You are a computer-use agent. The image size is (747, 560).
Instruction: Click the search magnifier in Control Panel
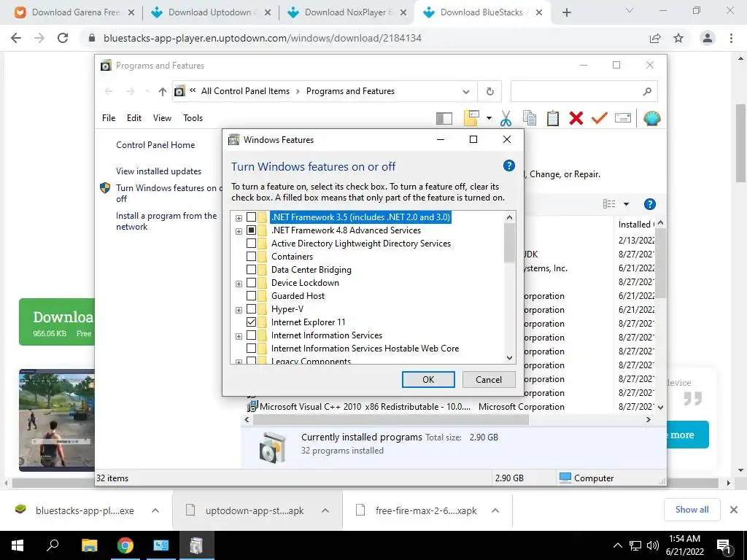[x=647, y=91]
